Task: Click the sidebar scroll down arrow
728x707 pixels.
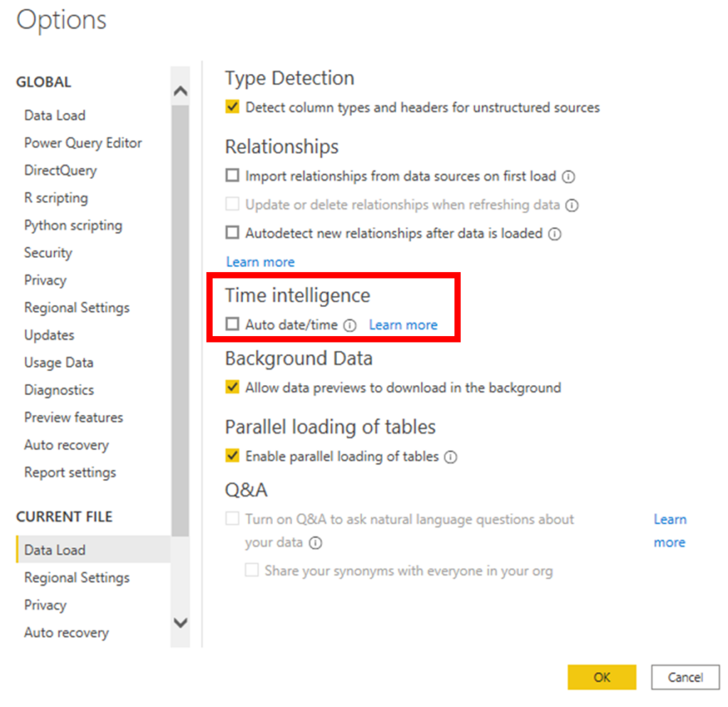Action: coord(180,622)
